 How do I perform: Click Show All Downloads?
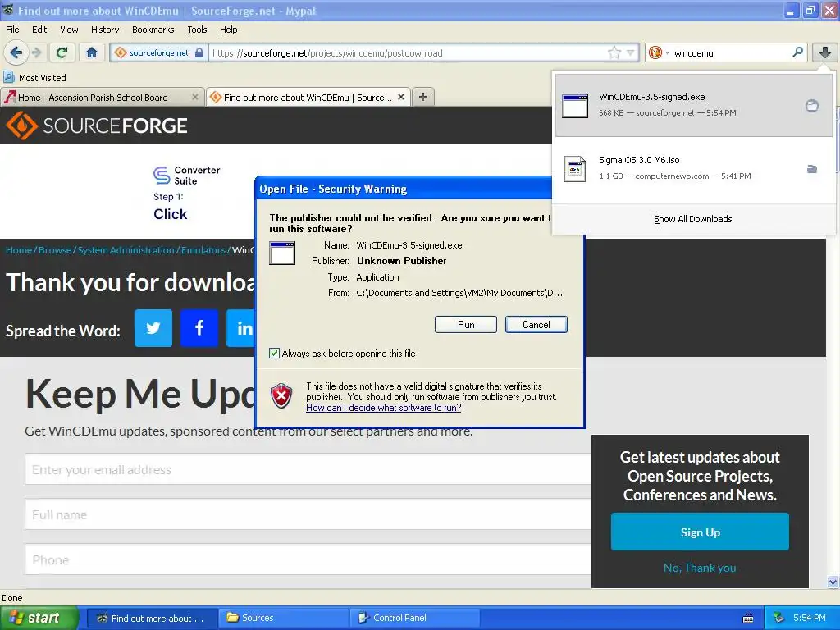(x=692, y=219)
